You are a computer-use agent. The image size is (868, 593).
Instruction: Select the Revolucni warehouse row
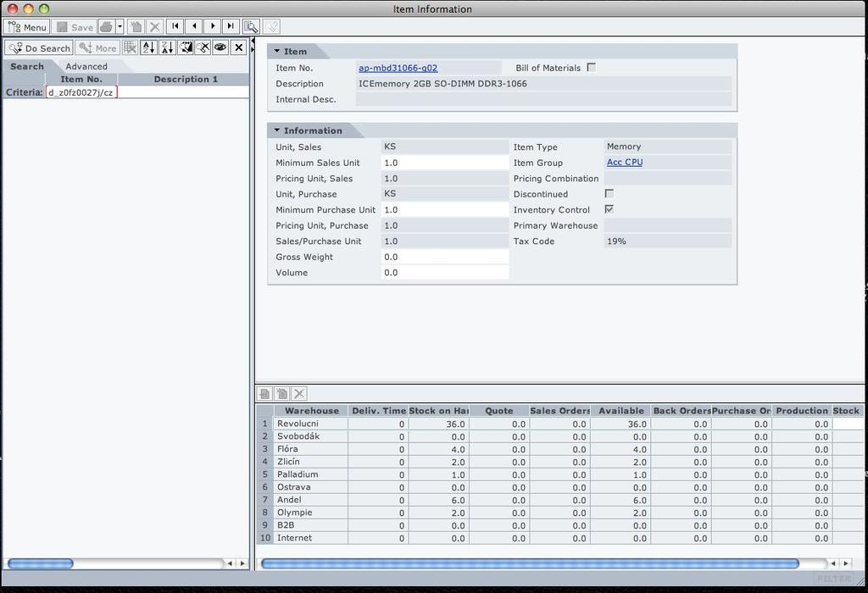[559, 424]
